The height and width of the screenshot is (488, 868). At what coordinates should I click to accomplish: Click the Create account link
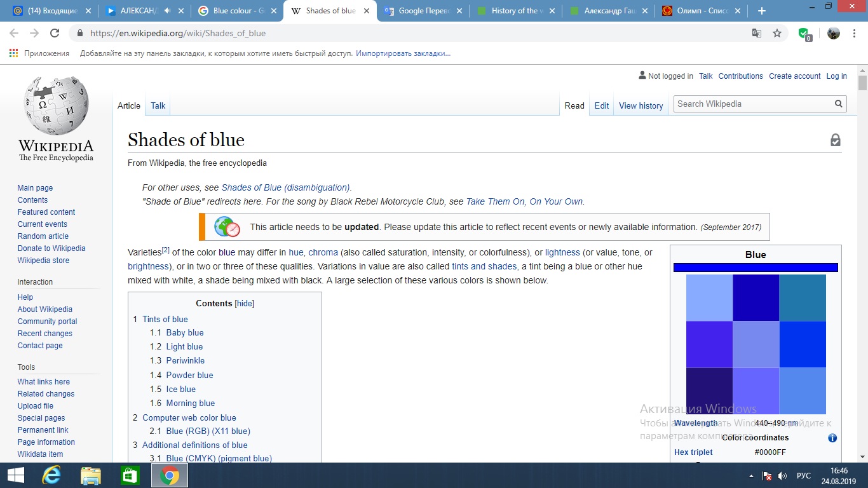point(795,76)
